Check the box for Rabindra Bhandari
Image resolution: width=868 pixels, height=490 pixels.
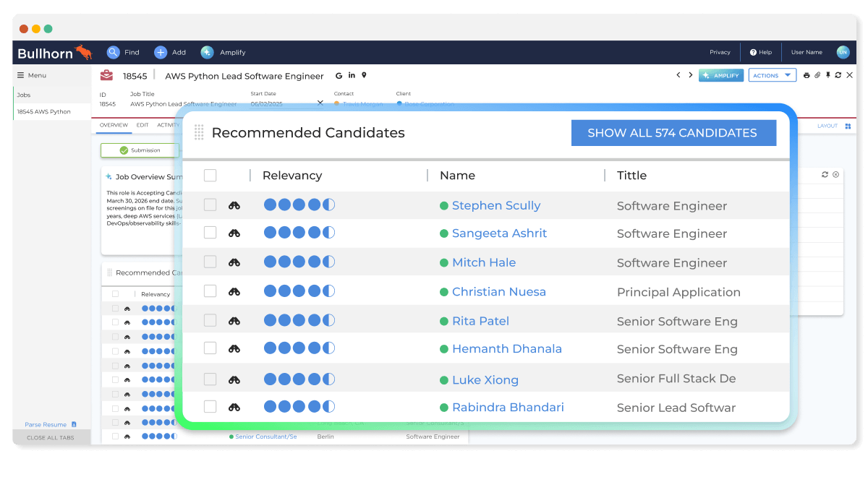pyautogui.click(x=210, y=407)
